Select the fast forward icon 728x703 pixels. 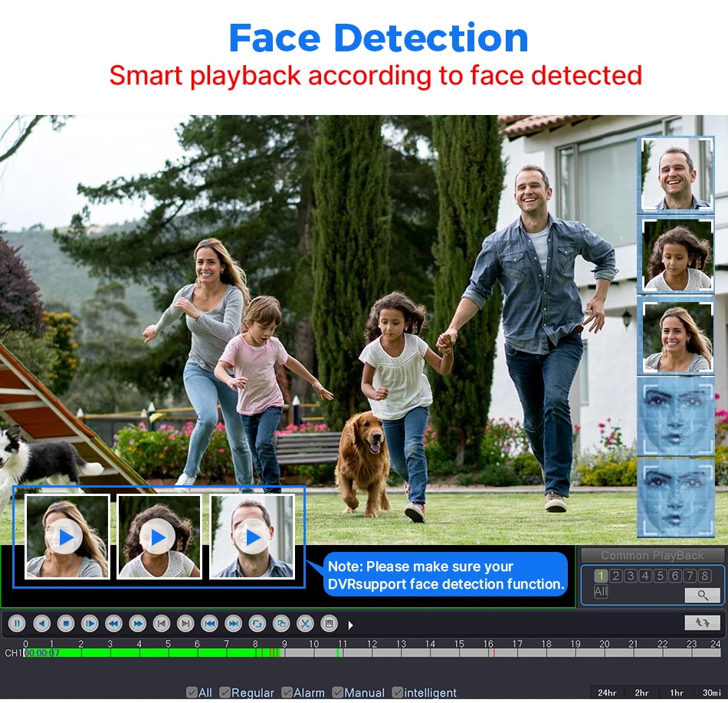pos(138,623)
